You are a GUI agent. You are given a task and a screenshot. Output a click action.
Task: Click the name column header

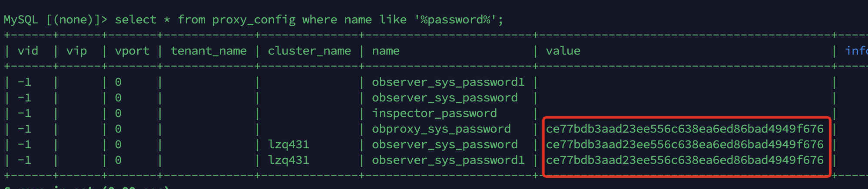pos(386,51)
